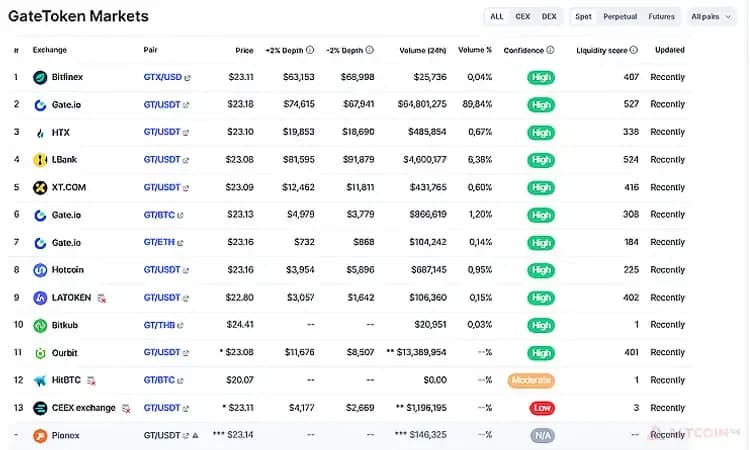Click the HTX exchange logo
The width and height of the screenshot is (750, 450).
point(40,132)
